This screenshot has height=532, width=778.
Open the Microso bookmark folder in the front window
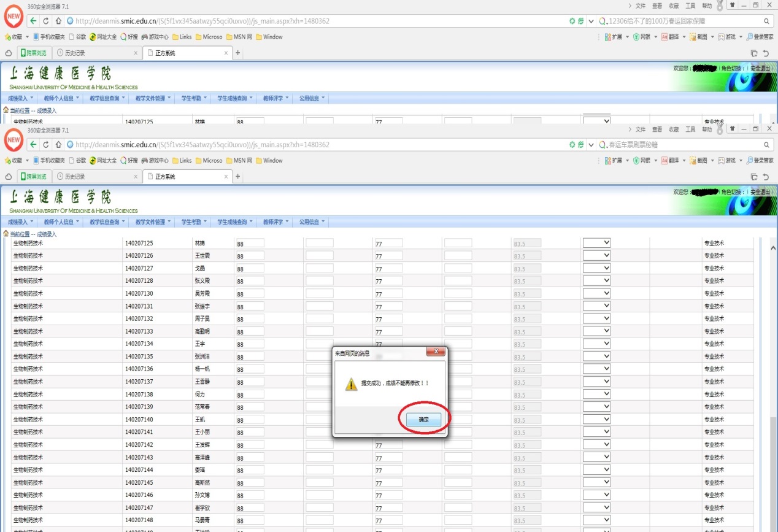[x=209, y=161]
